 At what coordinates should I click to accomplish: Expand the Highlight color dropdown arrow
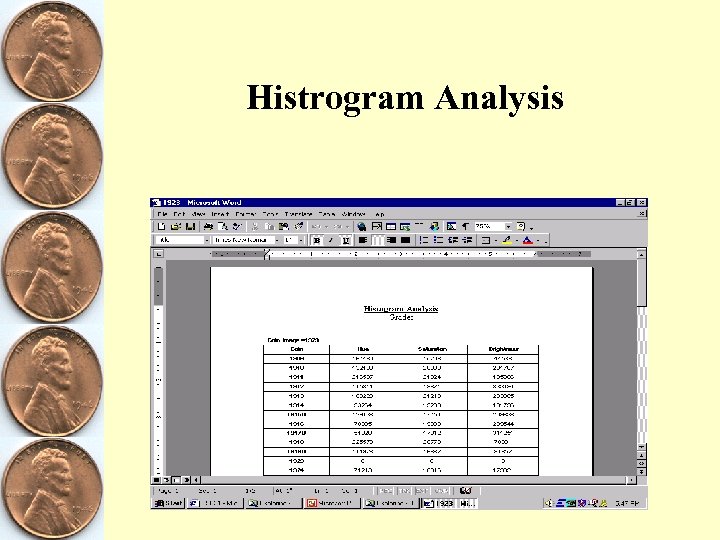click(517, 240)
